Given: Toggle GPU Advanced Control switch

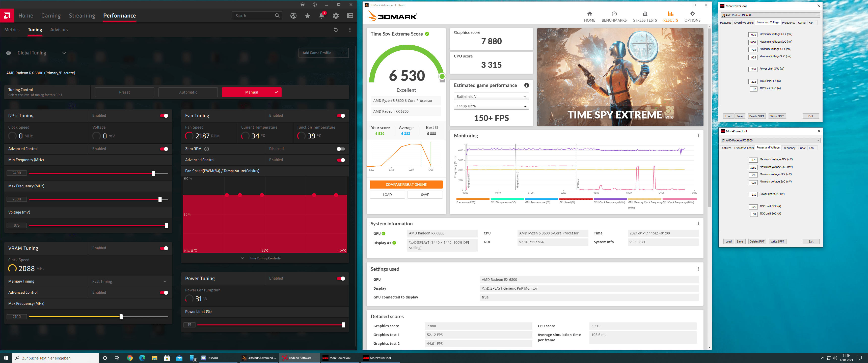Looking at the screenshot, I should click(164, 149).
